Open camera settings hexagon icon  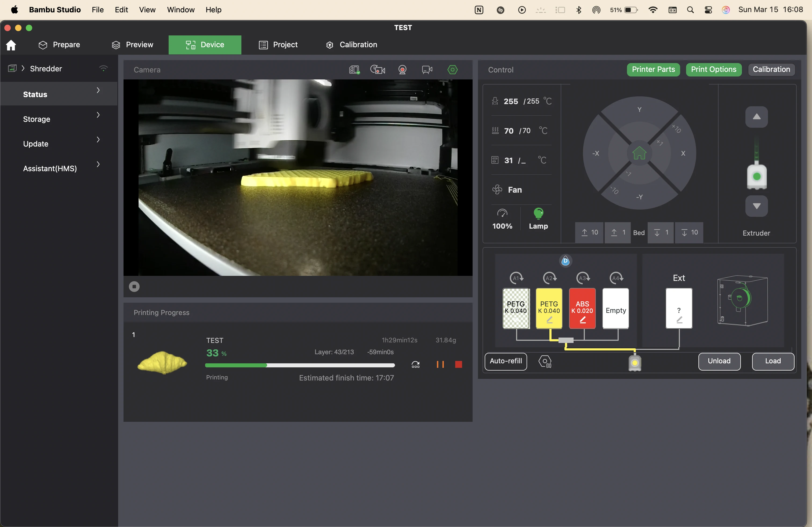pos(452,70)
